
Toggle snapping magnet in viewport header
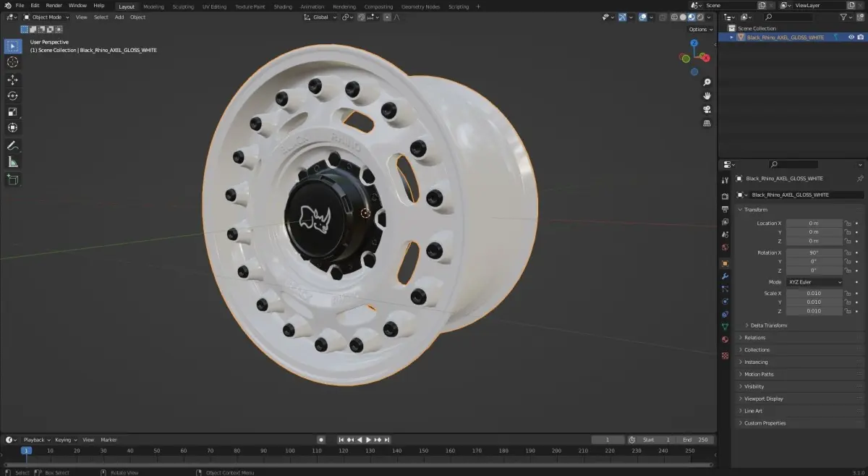(x=361, y=17)
